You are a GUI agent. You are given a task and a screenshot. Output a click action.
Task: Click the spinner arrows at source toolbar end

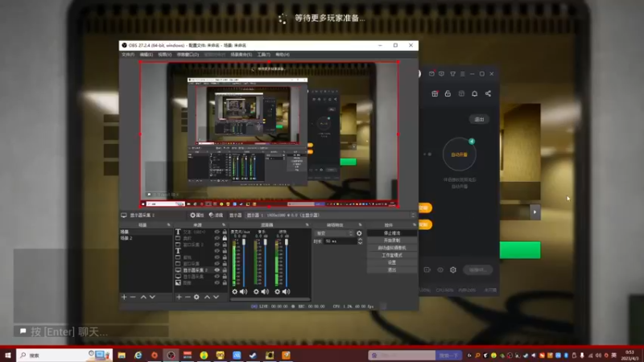(x=413, y=215)
